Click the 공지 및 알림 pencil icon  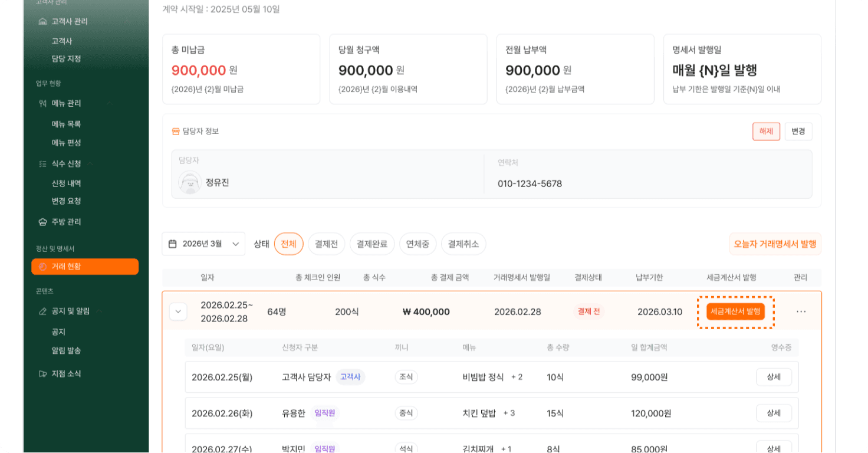[x=42, y=311]
